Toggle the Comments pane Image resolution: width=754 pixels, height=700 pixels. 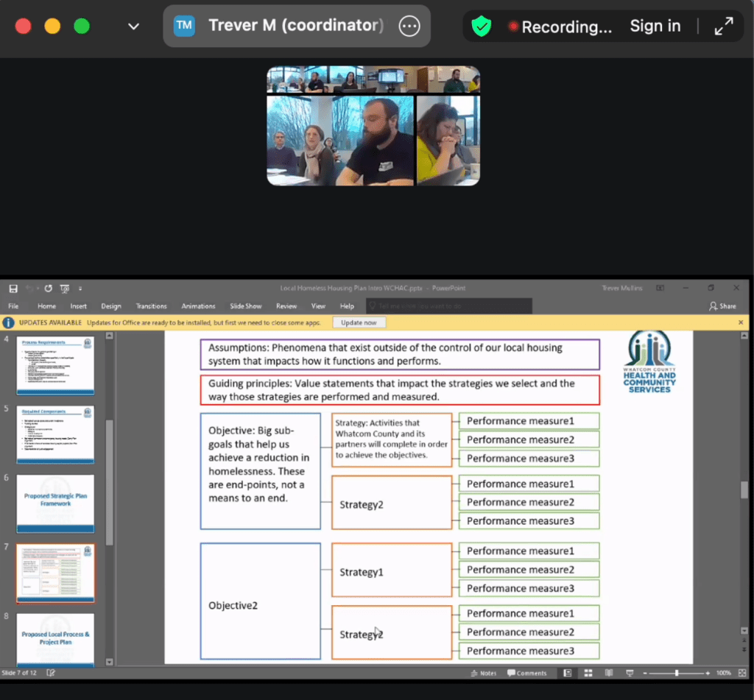click(x=527, y=673)
